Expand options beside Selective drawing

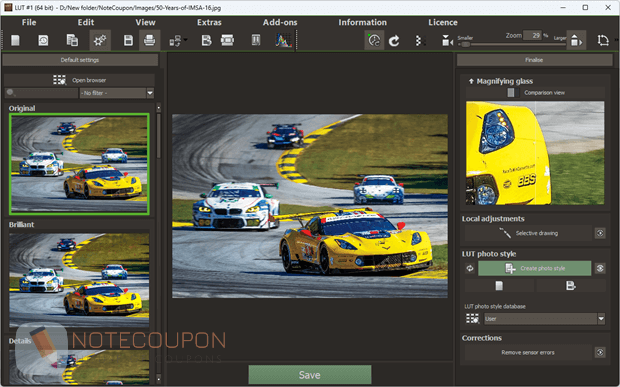600,233
